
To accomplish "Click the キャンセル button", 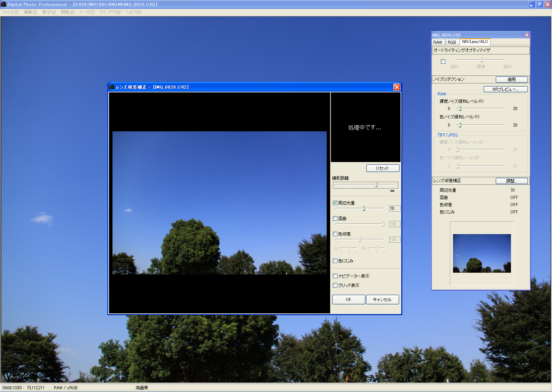I will [x=382, y=300].
